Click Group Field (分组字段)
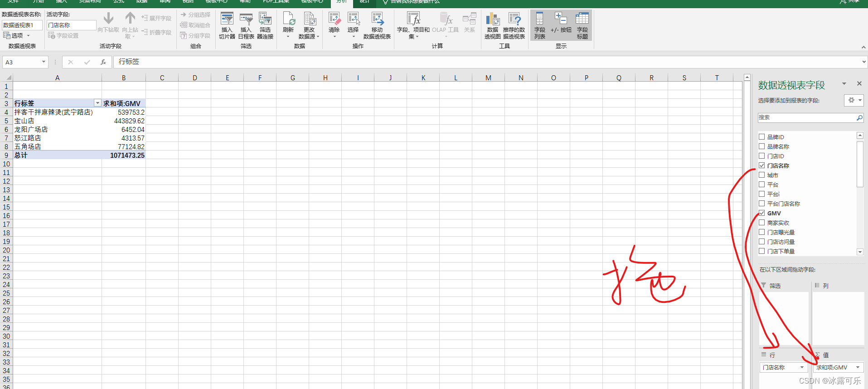The height and width of the screenshot is (389, 868). 195,35
